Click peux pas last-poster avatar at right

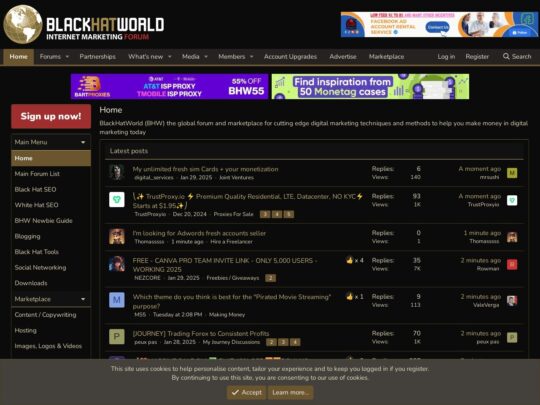tap(512, 337)
